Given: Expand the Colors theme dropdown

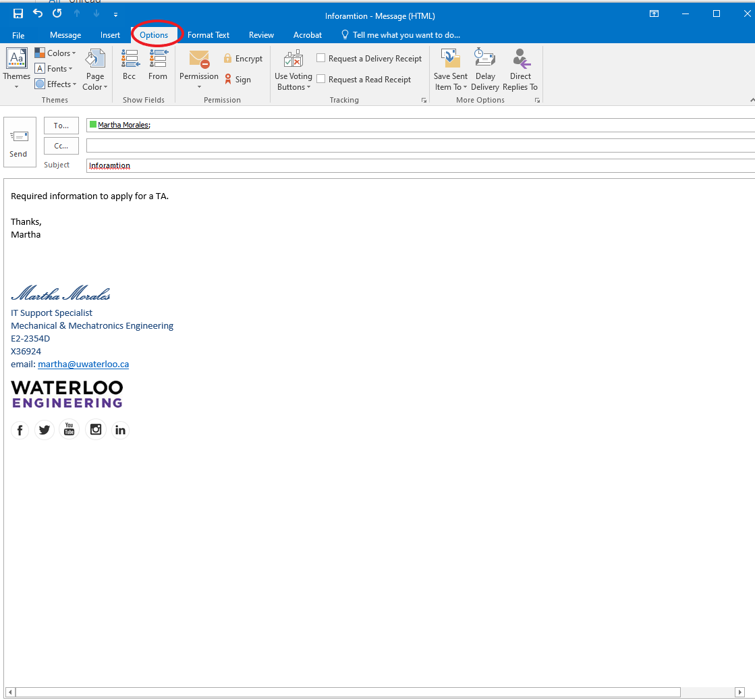Looking at the screenshot, I should (55, 53).
